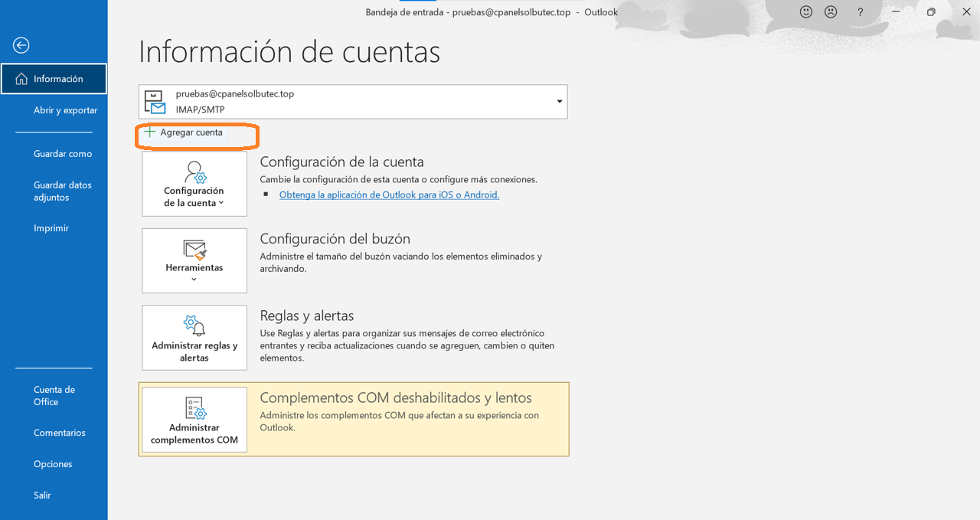Click the plus icon for Agregar cuenta
Image resolution: width=980 pixels, height=520 pixels.
tap(150, 132)
